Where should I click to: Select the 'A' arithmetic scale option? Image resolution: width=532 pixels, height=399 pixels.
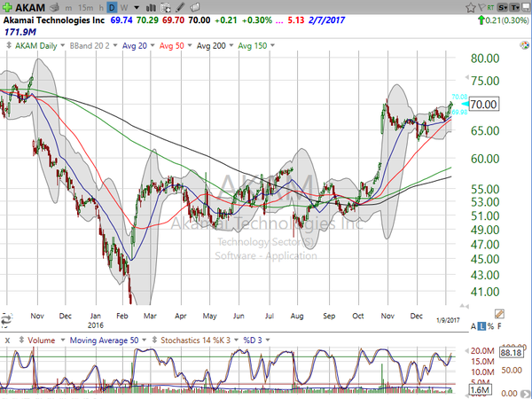tap(473, 326)
